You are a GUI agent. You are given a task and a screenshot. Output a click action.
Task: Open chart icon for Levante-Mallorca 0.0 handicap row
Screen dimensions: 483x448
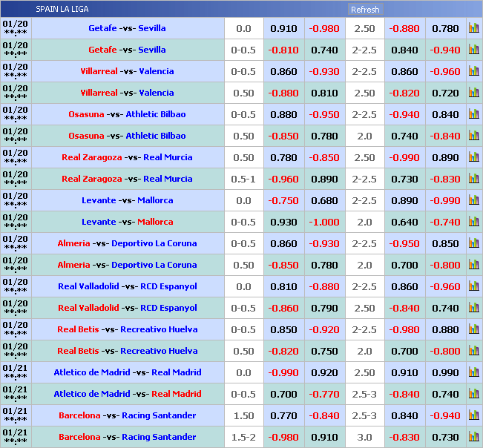473,201
